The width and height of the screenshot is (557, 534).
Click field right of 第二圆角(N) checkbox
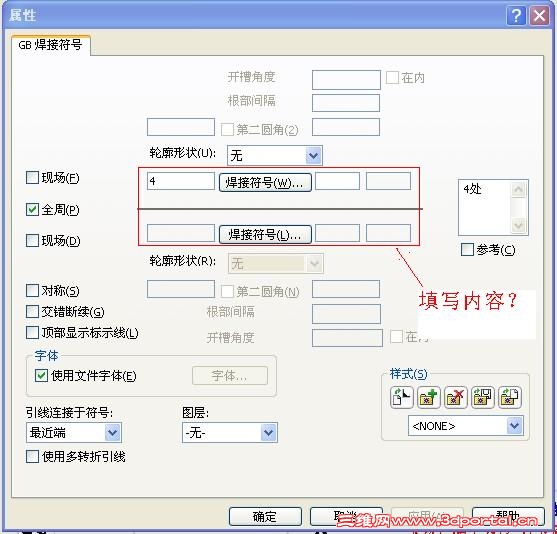click(346, 289)
